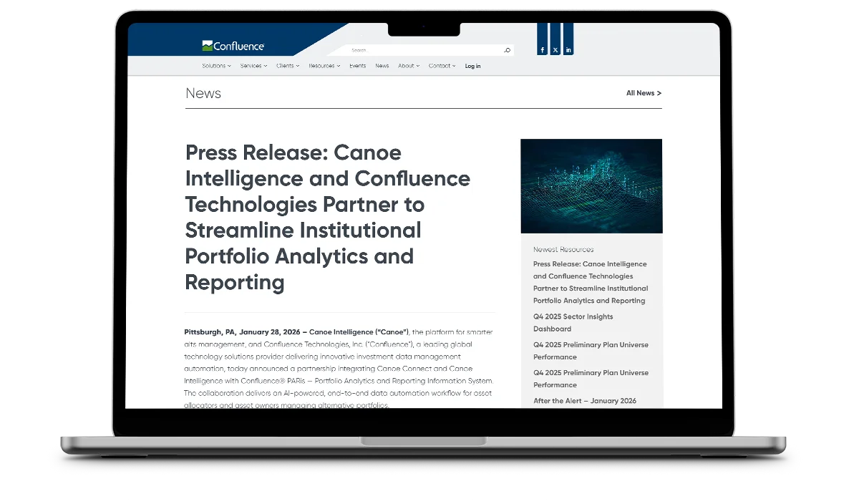Click the digital landscape article image
Viewport: 859px width, 504px height.
[x=591, y=186]
